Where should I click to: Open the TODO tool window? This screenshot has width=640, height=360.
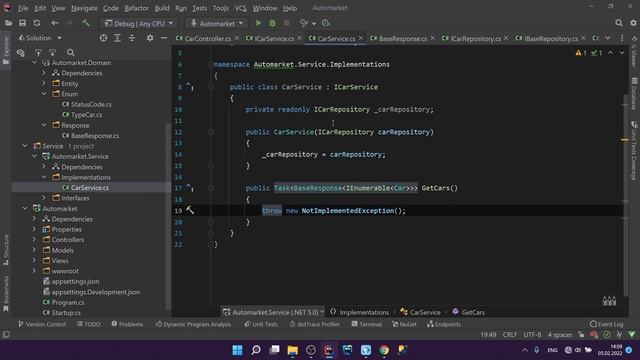click(89, 324)
